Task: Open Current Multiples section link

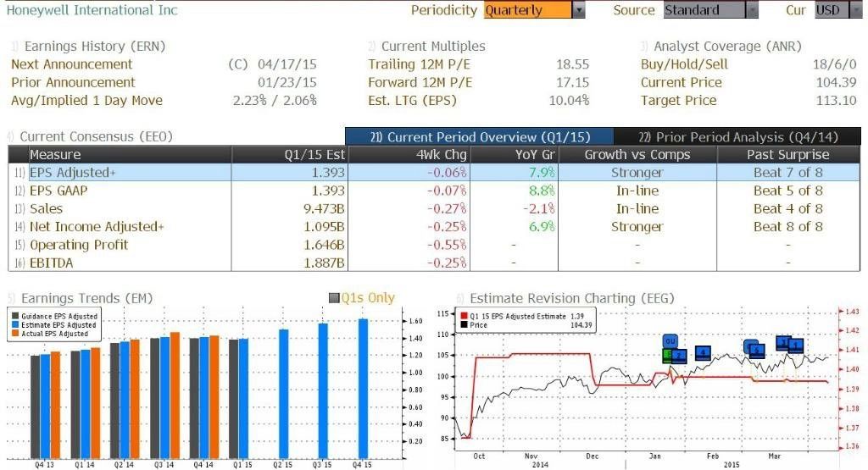Action: coord(433,47)
